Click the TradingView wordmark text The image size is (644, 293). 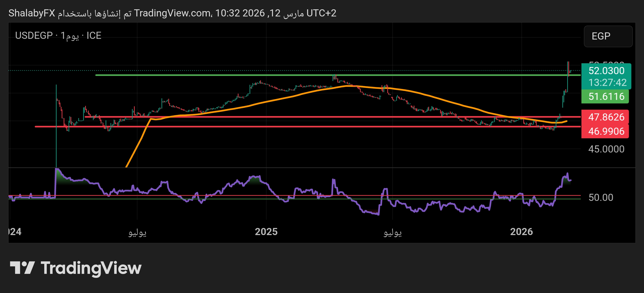tap(91, 268)
